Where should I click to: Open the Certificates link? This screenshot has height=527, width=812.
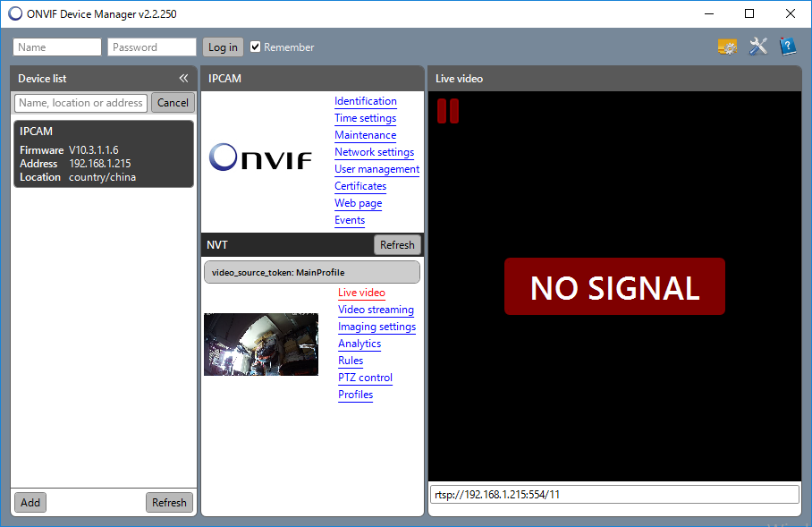360,186
